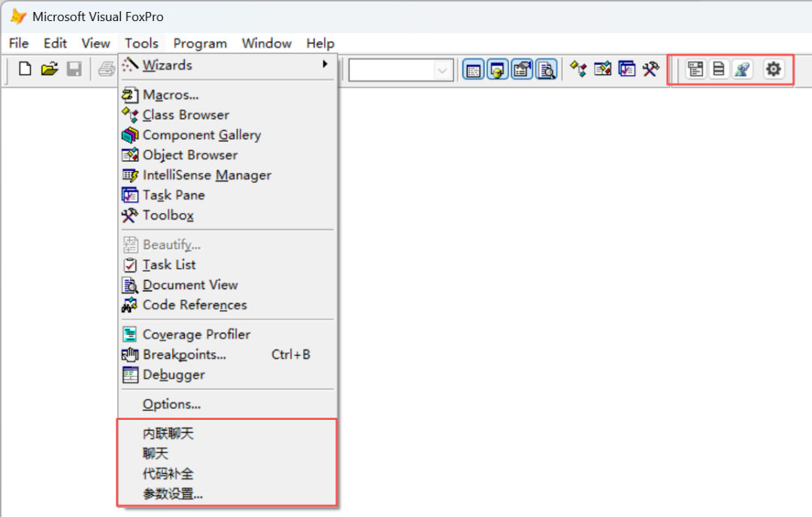This screenshot has width=812, height=517.
Task: Open the database combo box dropdown
Action: pyautogui.click(x=442, y=70)
